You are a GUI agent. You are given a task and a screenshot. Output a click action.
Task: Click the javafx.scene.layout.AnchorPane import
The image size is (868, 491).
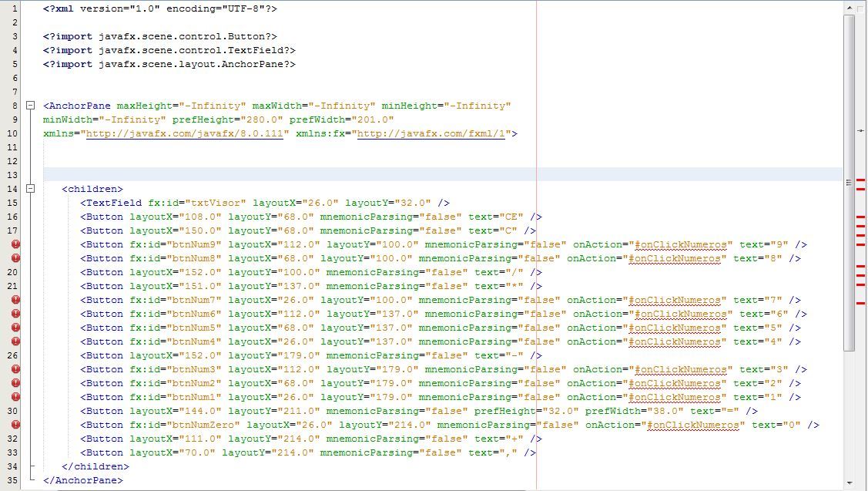pyautogui.click(x=169, y=64)
